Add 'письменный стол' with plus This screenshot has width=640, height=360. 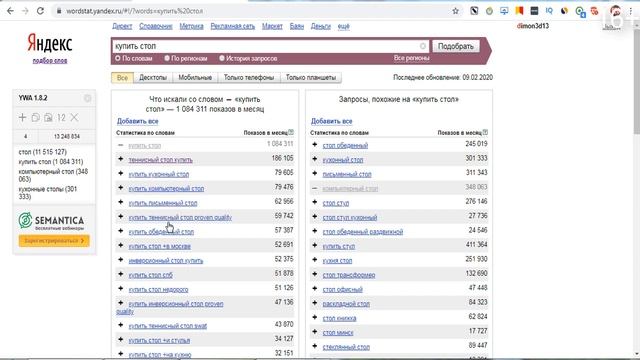(315, 173)
